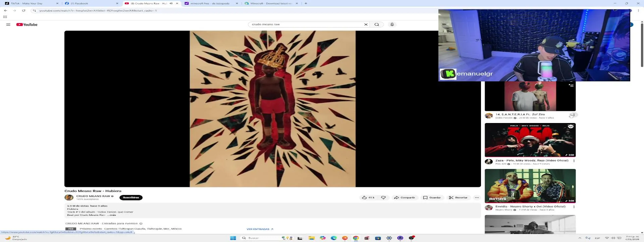
Task: Save video with Guardar button
Action: pos(432,198)
